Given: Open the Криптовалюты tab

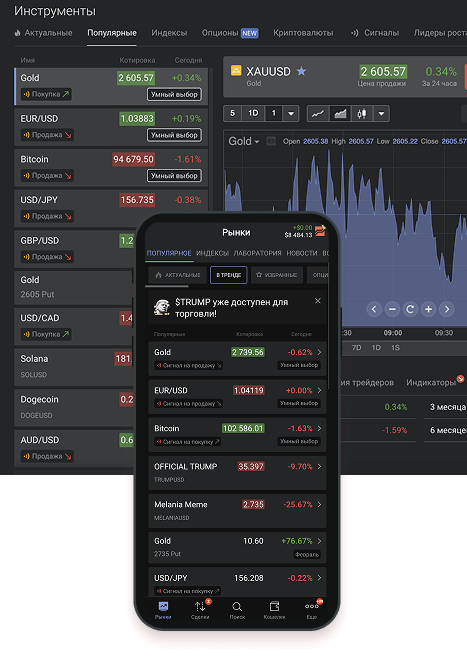Looking at the screenshot, I should tap(303, 33).
